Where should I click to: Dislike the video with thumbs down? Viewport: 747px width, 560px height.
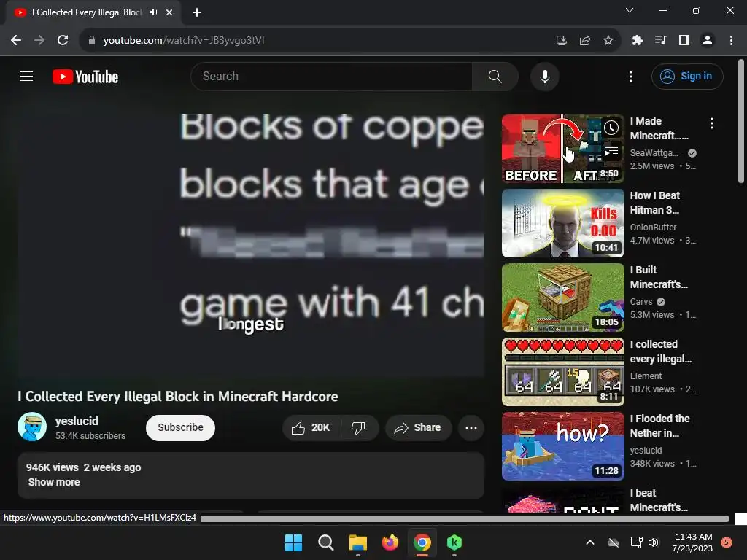coord(360,427)
